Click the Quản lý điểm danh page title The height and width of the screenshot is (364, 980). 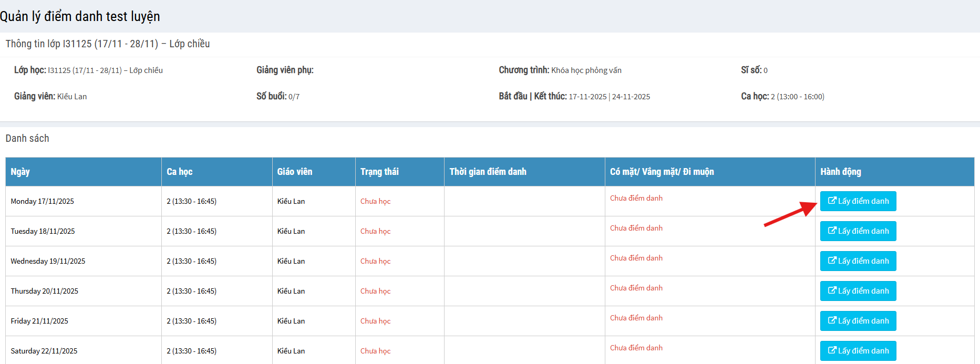[80, 16]
